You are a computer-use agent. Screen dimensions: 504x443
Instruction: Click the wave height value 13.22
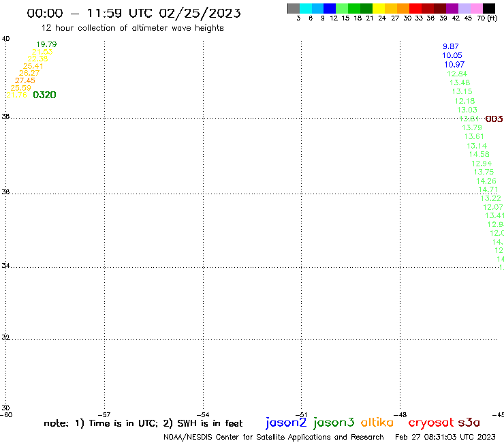tap(491, 198)
